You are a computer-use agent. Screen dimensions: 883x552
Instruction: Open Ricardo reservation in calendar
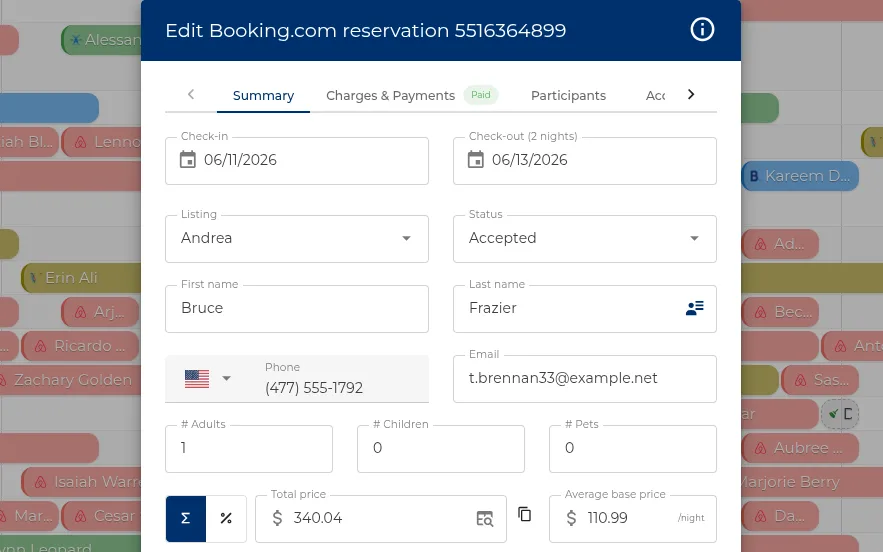[80, 346]
